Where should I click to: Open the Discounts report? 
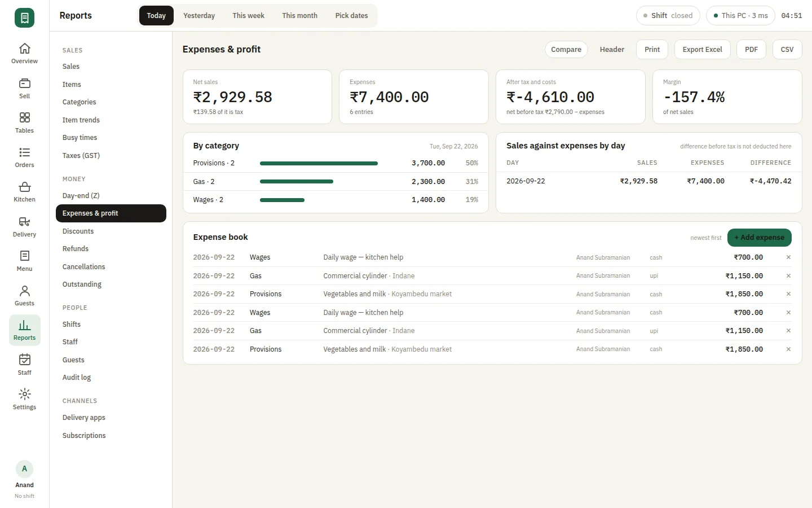111,231
